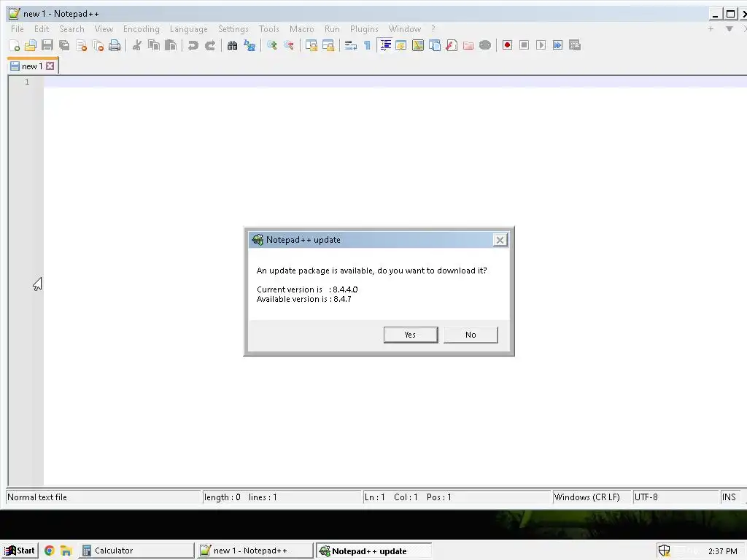
Task: Click the 'Normal text file' status text
Action: pos(37,497)
